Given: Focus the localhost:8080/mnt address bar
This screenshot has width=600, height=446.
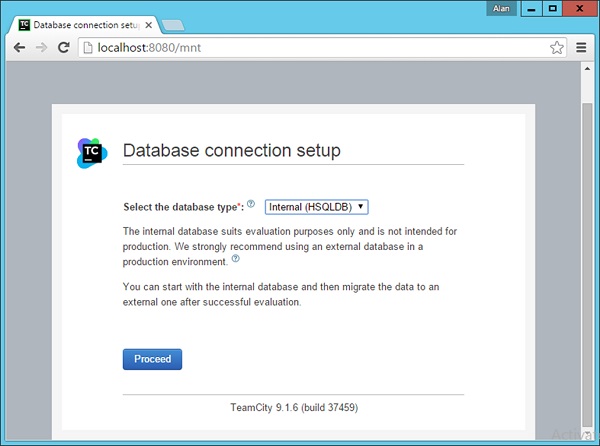Looking at the screenshot, I should (300, 47).
